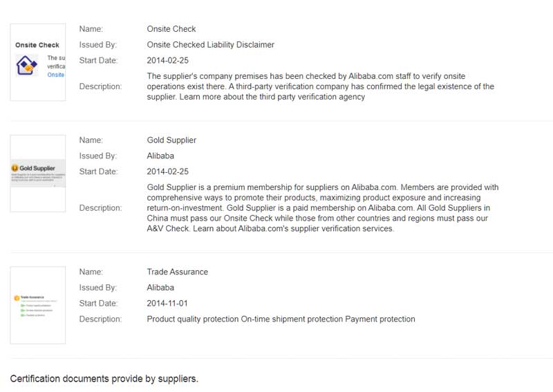Click the blue Onsite link in thumbnail
553x392 pixels.
tap(55, 75)
